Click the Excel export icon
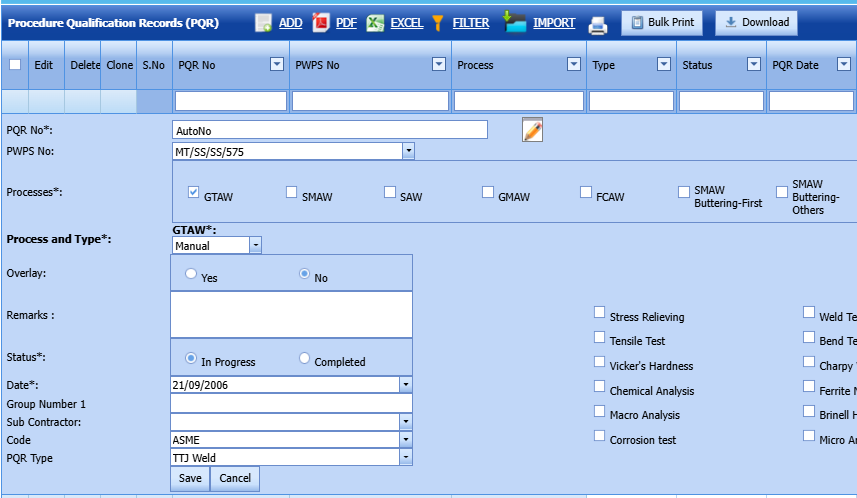Viewport: 857px width, 498px height. tap(375, 23)
